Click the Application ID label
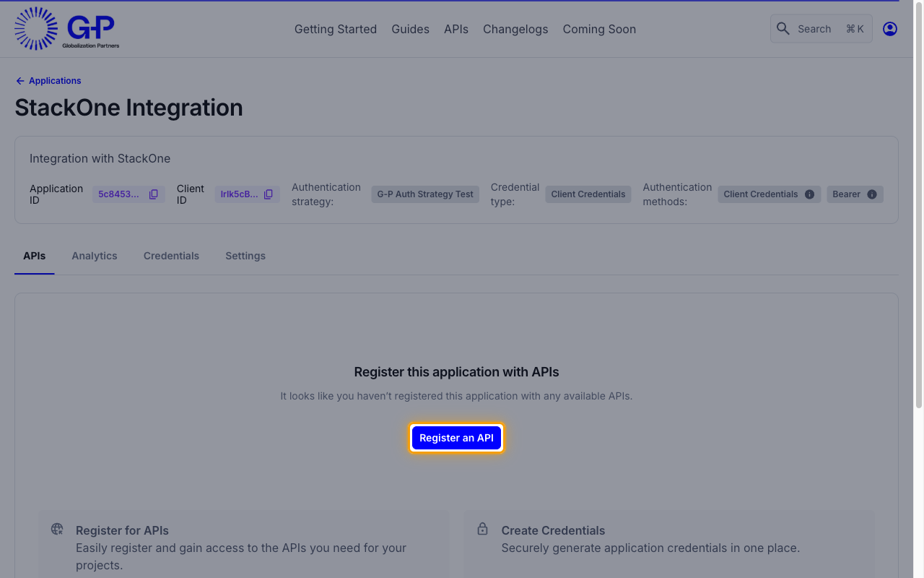The image size is (924, 578). tap(56, 194)
